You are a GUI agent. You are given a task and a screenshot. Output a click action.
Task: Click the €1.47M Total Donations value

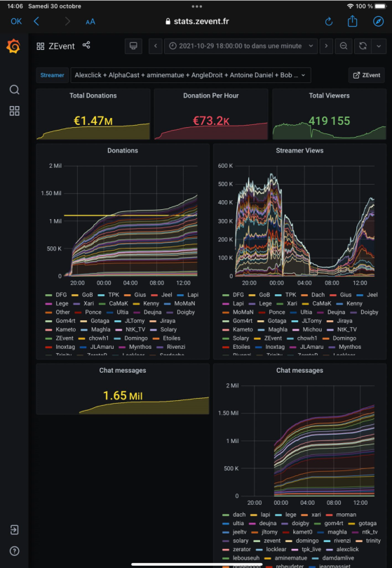click(x=93, y=121)
